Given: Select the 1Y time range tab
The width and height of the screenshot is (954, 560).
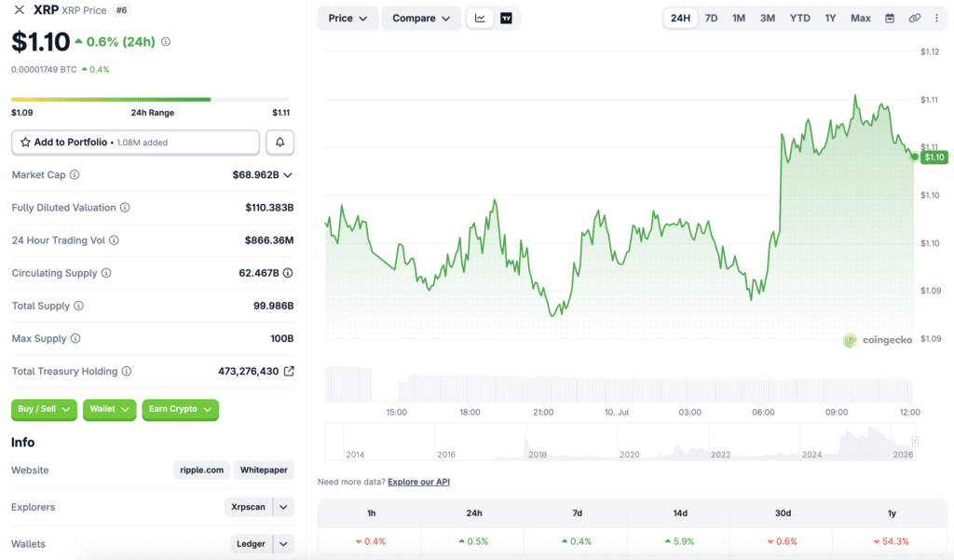Looking at the screenshot, I should 830,19.
